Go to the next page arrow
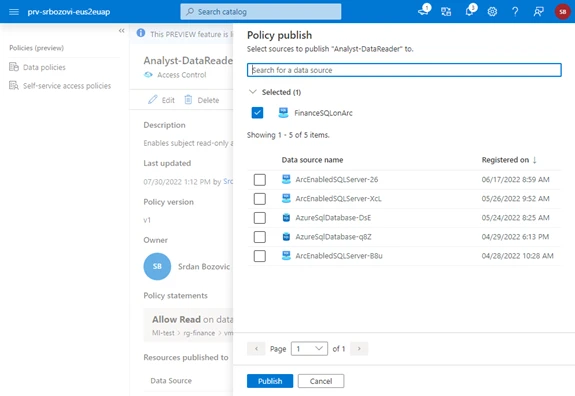This screenshot has width=575, height=396. (359, 348)
